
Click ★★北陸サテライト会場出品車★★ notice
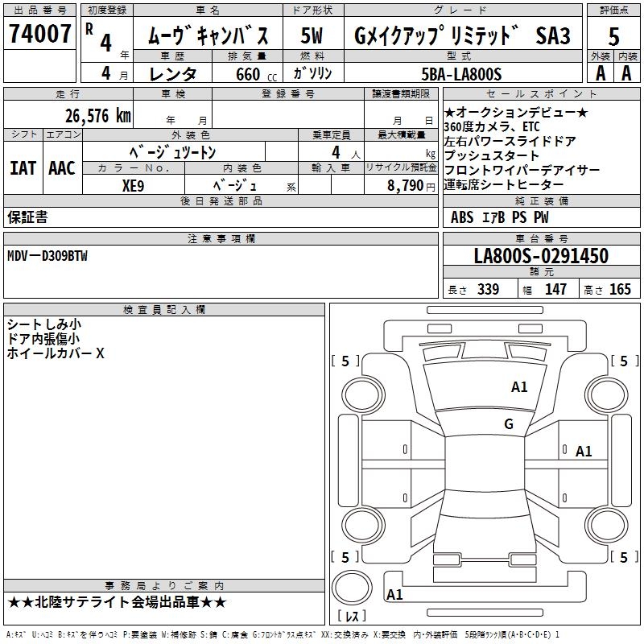tap(117, 602)
